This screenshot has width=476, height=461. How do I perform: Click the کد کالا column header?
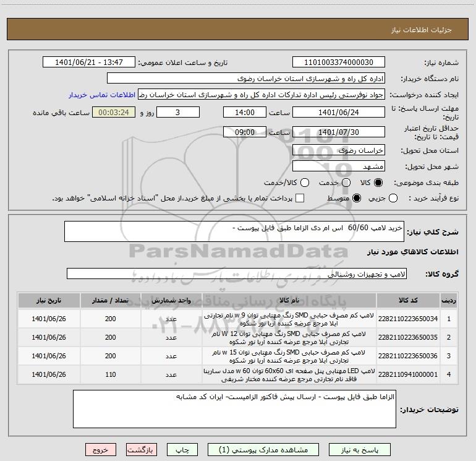pos(408,300)
